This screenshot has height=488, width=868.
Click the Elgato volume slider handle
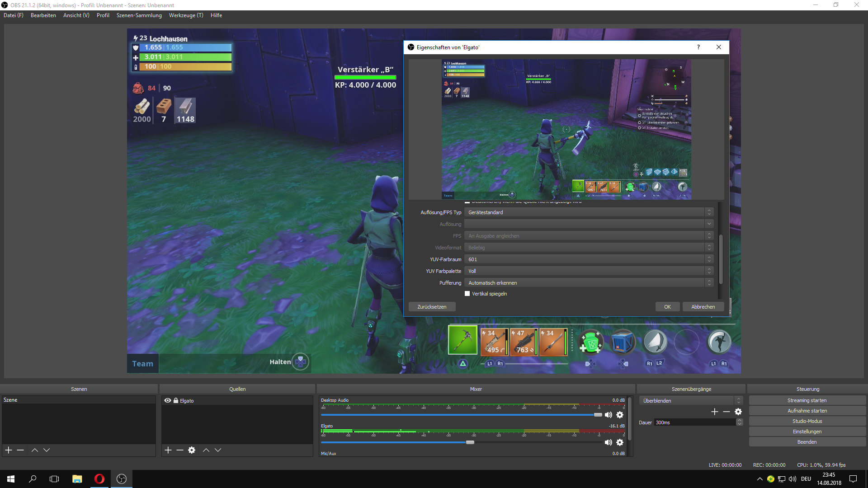coord(470,442)
